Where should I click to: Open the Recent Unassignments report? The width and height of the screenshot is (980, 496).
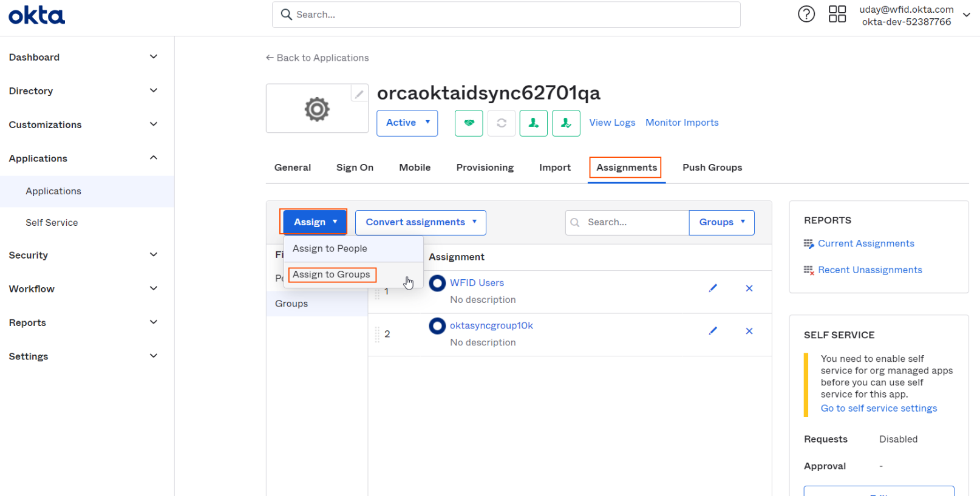tap(869, 270)
